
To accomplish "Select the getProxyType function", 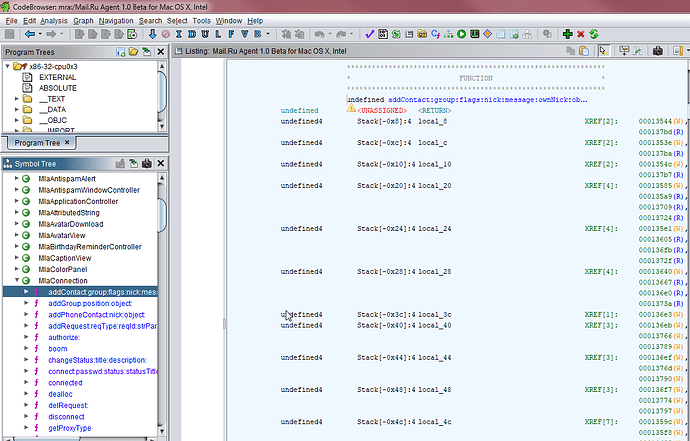I will tap(70, 428).
